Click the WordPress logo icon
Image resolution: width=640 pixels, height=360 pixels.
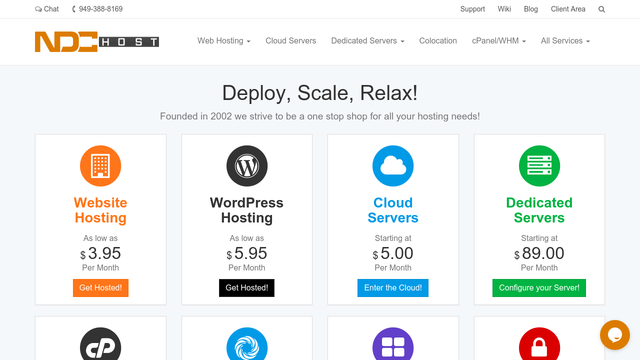(247, 166)
